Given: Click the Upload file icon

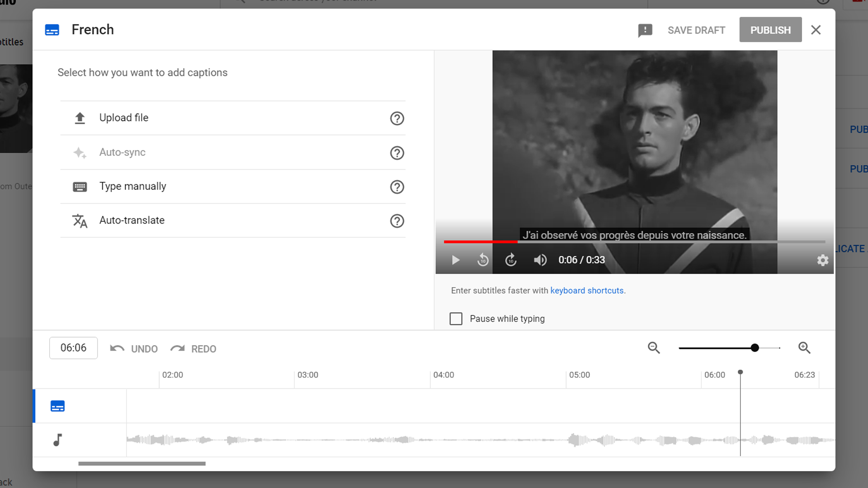Looking at the screenshot, I should [x=80, y=117].
